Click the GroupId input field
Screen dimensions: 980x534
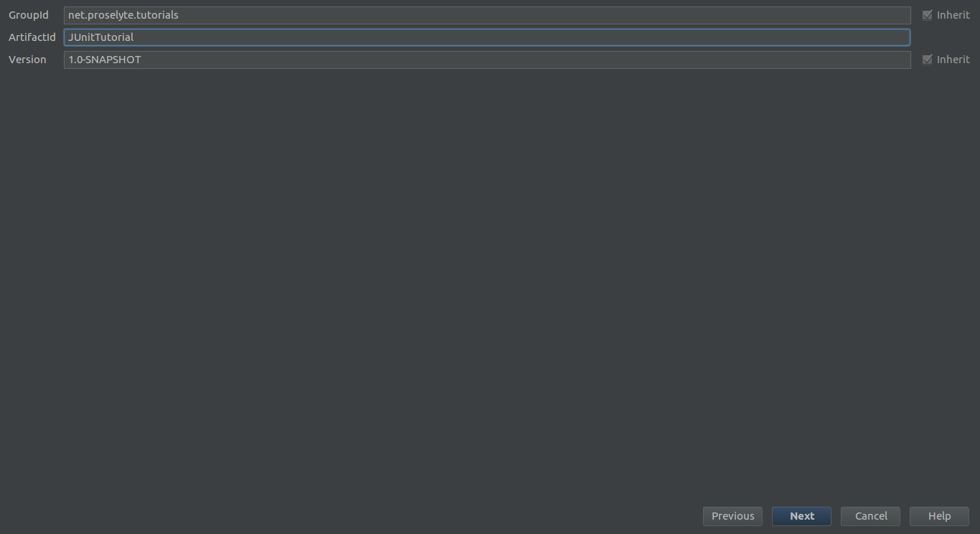click(487, 15)
